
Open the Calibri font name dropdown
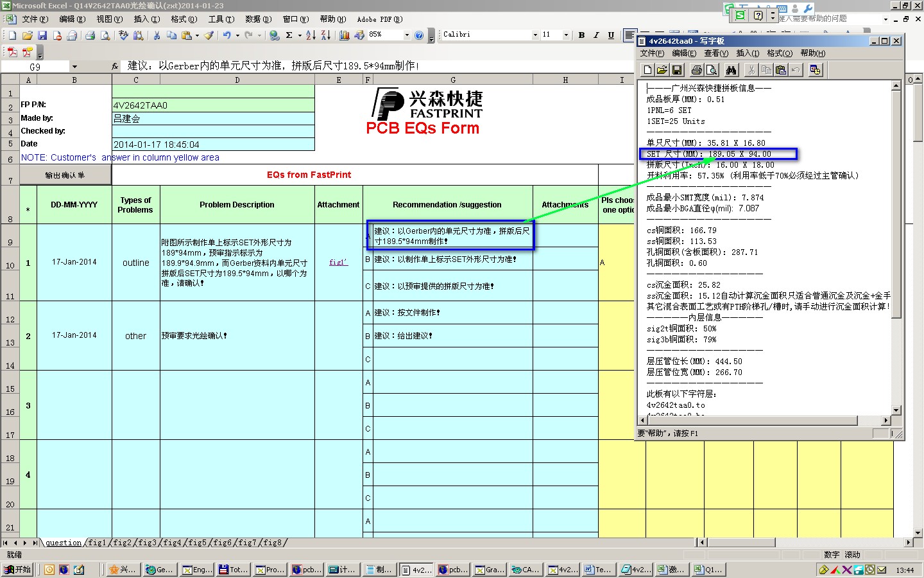tap(535, 35)
